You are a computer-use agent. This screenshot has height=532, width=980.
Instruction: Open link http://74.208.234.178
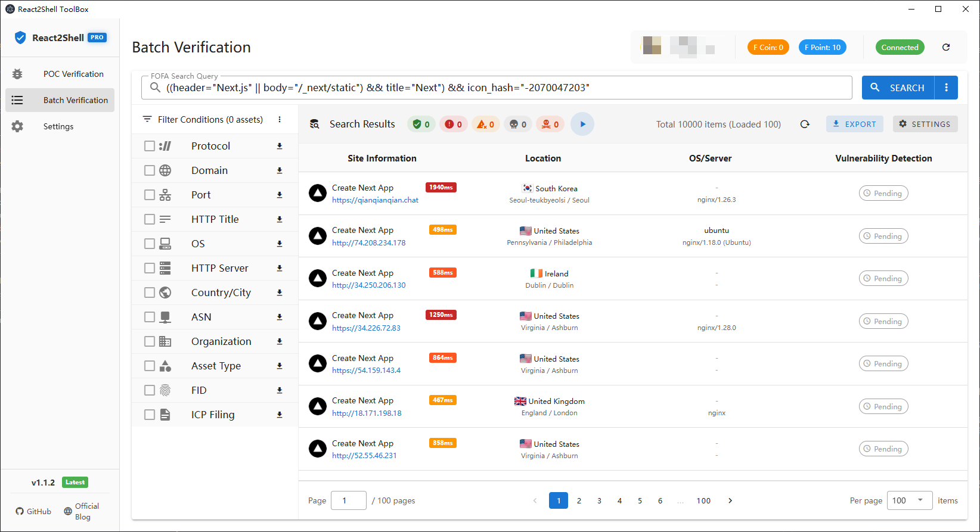[x=368, y=242]
